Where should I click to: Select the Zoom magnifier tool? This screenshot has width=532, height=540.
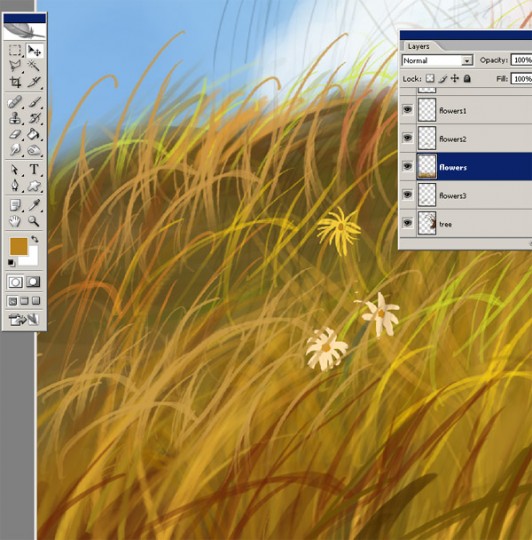pyautogui.click(x=34, y=221)
